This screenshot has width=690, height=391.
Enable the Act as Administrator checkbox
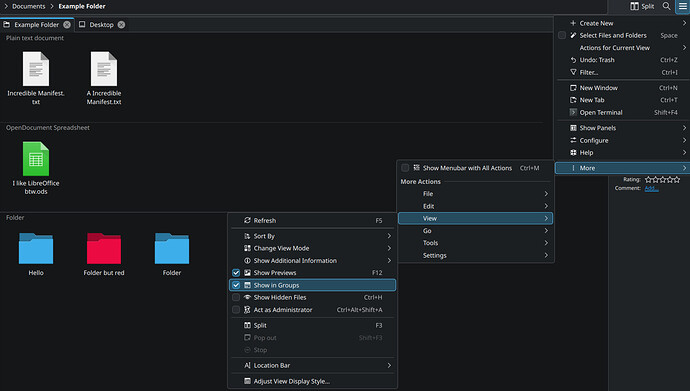tap(236, 310)
